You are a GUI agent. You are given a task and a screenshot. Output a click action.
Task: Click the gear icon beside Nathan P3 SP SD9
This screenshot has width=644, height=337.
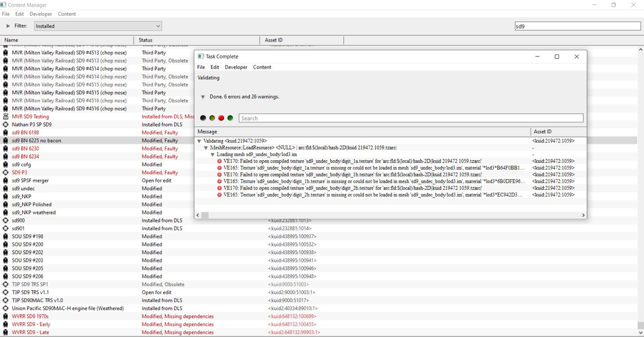[6, 124]
